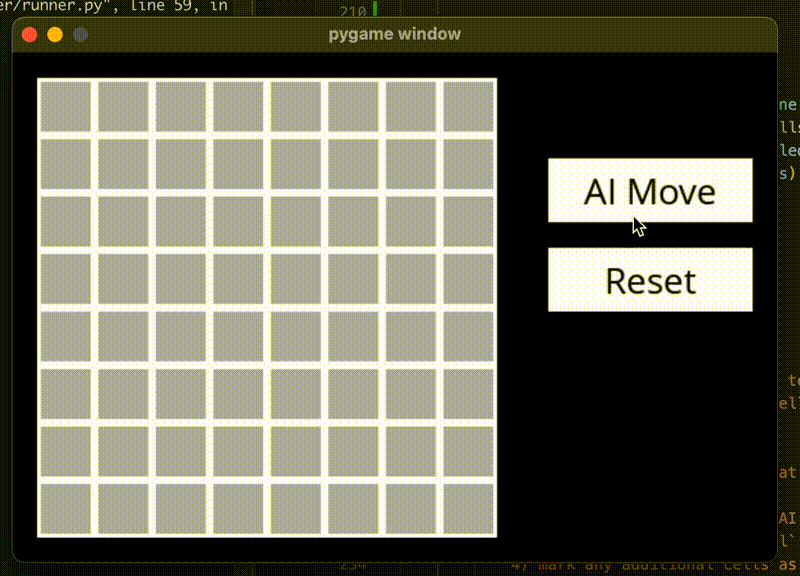Reveal cell in row 7, column 3
This screenshot has width=800, height=576.
click(x=181, y=452)
